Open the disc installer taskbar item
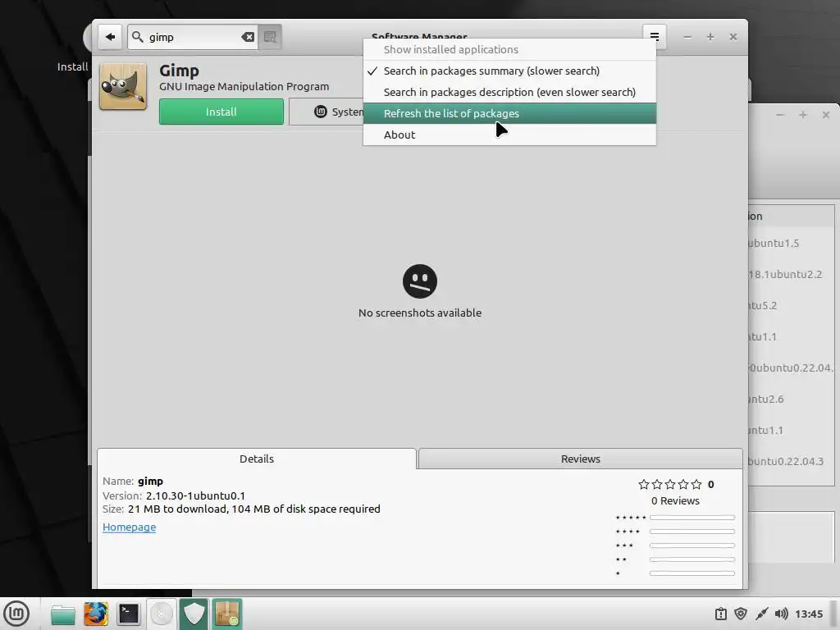This screenshot has width=840, height=630. (162, 614)
